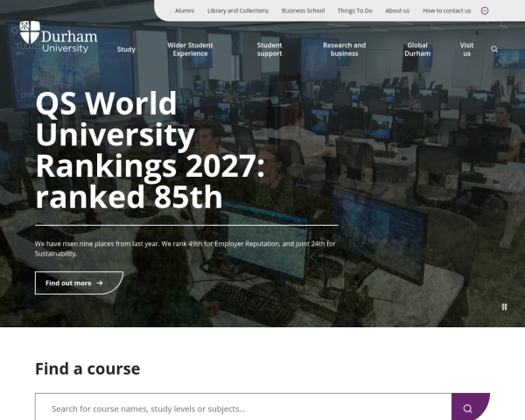Expand the Wider Student Experience menu
The width and height of the screenshot is (525, 420).
click(190, 49)
